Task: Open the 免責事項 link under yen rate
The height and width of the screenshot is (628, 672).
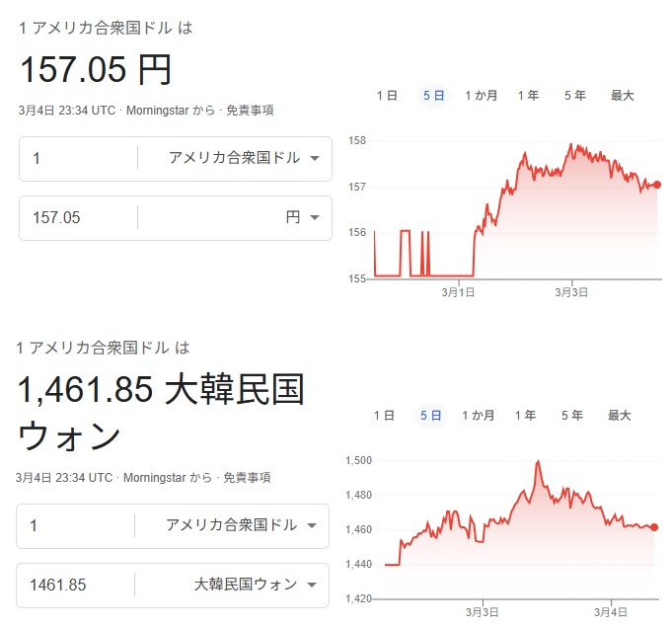Action: pyautogui.click(x=250, y=111)
